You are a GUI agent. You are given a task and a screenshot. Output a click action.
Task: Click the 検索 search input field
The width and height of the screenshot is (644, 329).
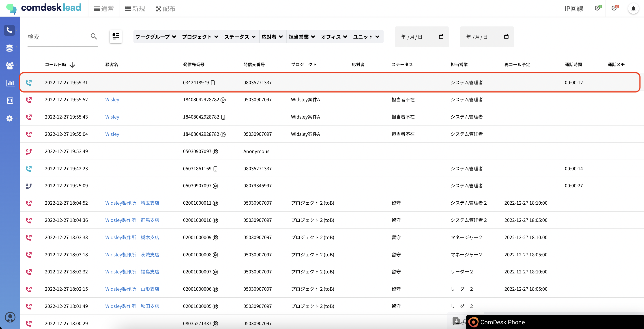pyautogui.click(x=58, y=37)
